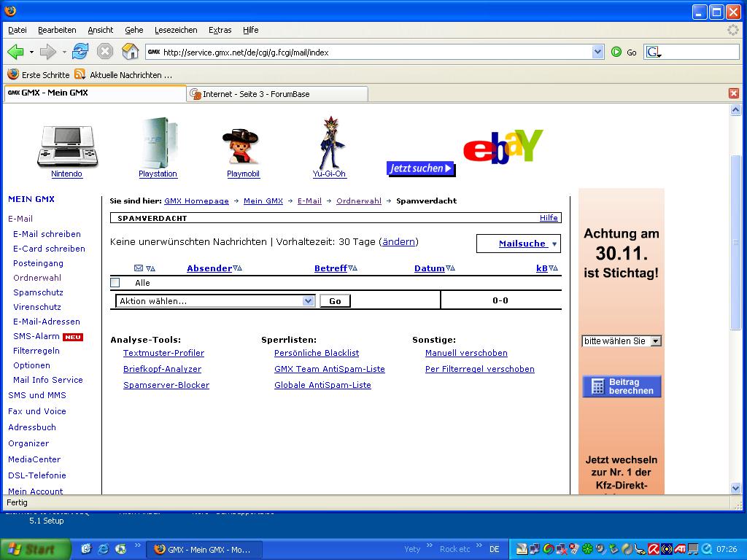Open the Globale AntiSpam-Liste link
The image size is (747, 560).
point(322,385)
